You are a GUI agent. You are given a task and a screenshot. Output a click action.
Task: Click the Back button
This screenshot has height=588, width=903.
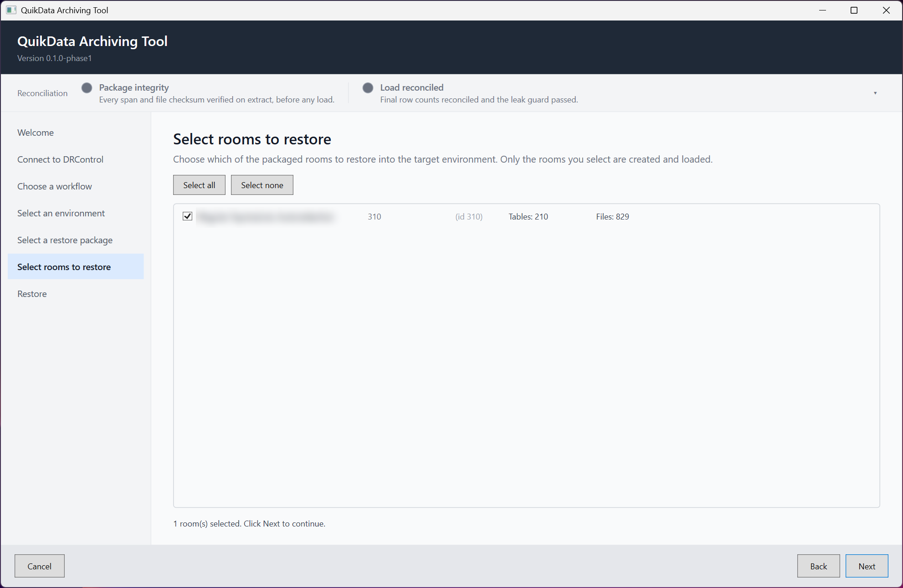coord(818,566)
